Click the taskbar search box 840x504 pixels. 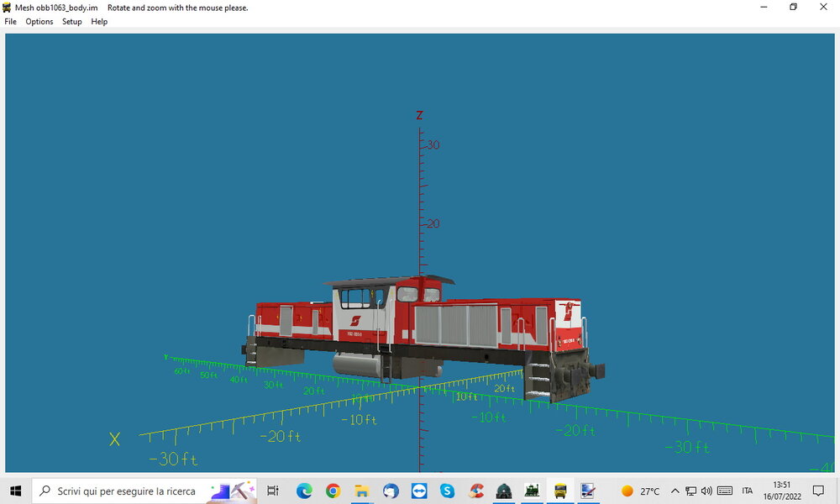[144, 491]
